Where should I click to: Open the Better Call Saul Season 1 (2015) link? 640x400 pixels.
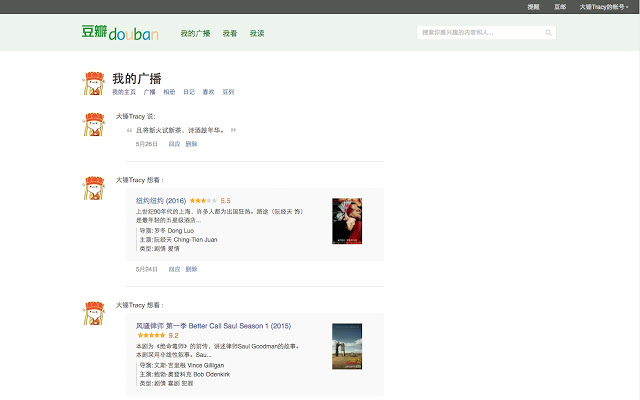[x=213, y=326]
